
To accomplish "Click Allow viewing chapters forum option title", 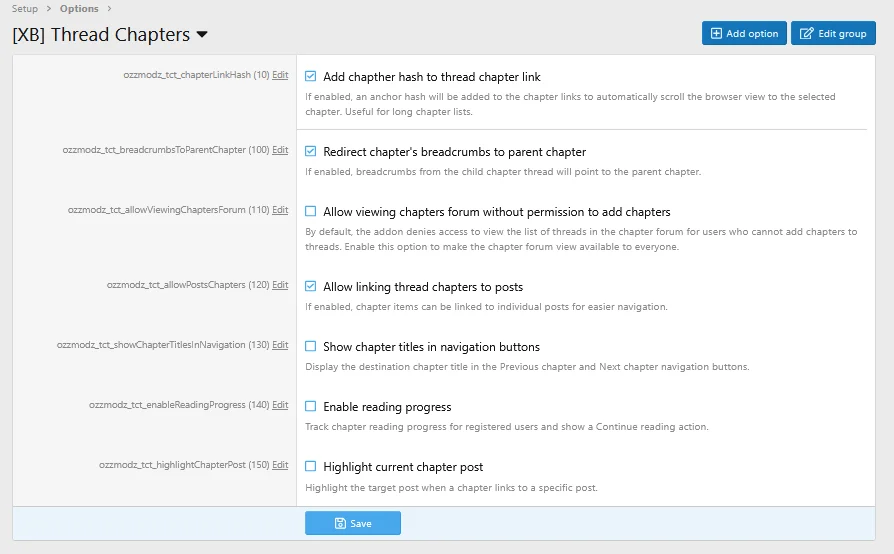I will tap(497, 212).
